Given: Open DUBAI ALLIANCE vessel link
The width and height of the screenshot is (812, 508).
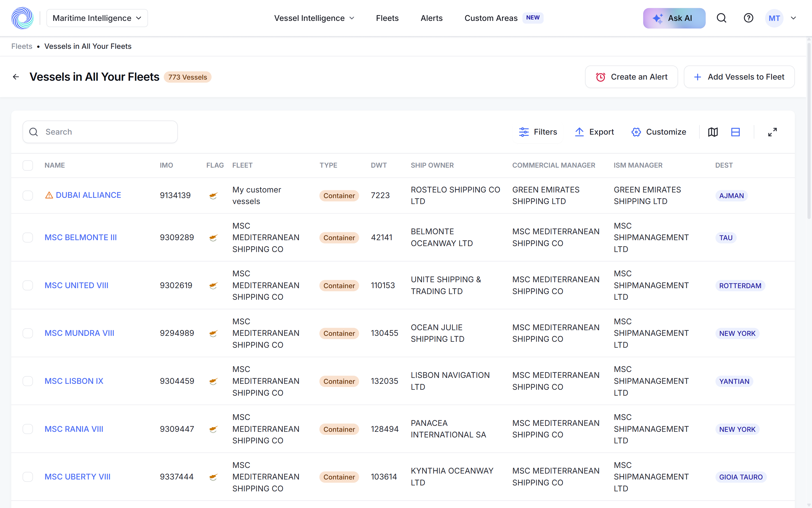Looking at the screenshot, I should pyautogui.click(x=88, y=195).
